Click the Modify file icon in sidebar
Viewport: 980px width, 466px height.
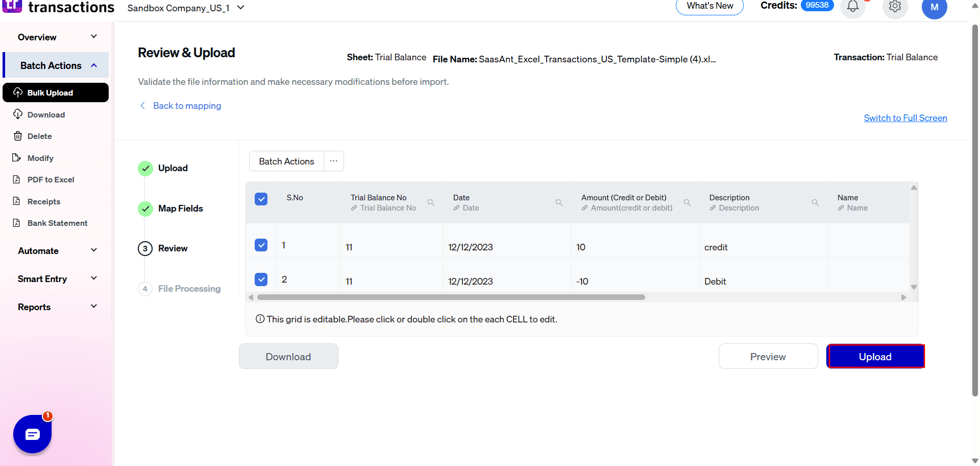pos(17,158)
